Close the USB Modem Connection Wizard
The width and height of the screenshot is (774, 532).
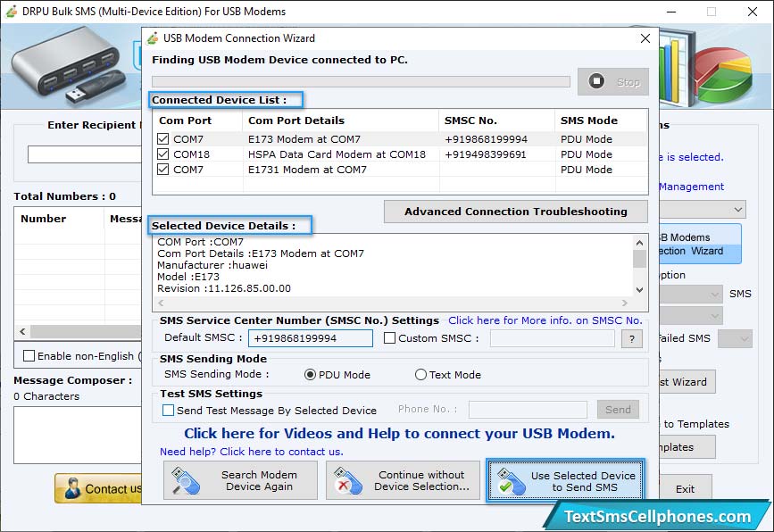pos(645,38)
